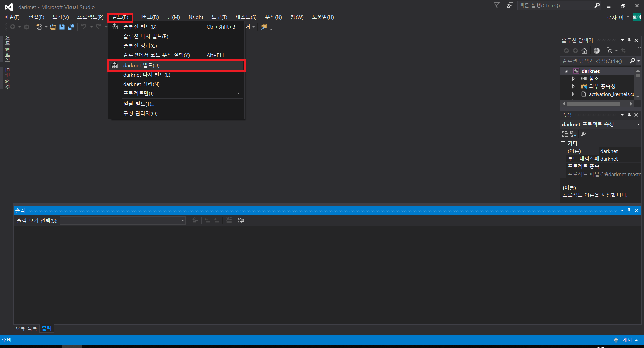Open Solution Explorer window options dropdown
The width and height of the screenshot is (644, 348).
[622, 40]
